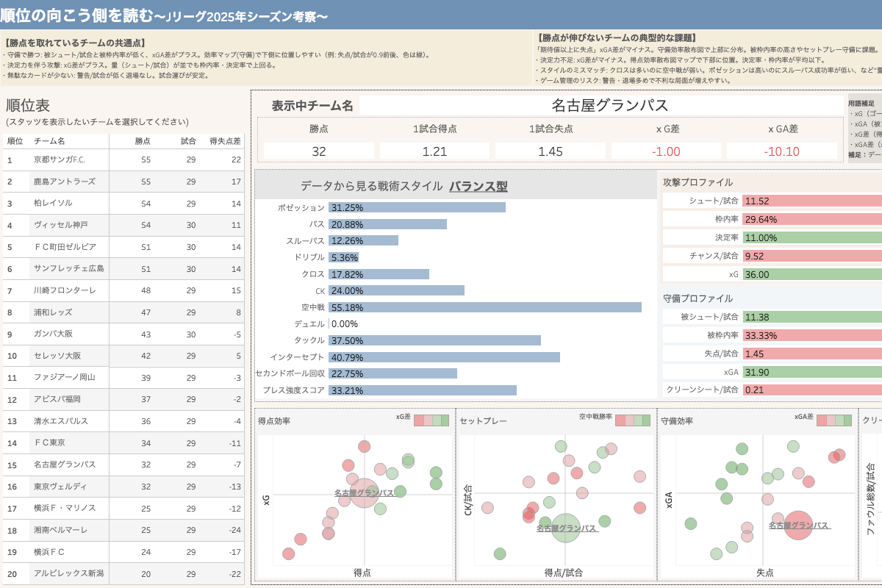
Task: Select 鹿島アントラーズ row in standings
Action: click(x=123, y=182)
